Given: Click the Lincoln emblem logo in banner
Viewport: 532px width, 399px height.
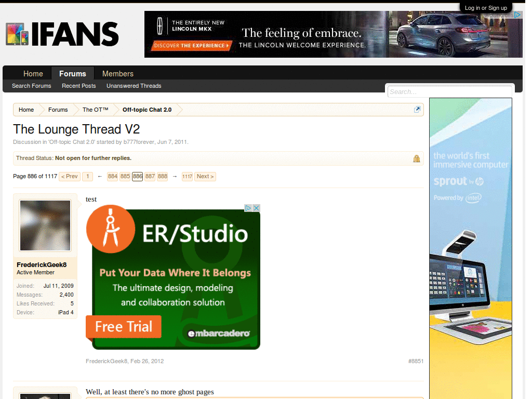Looking at the screenshot, I should click(x=160, y=26).
